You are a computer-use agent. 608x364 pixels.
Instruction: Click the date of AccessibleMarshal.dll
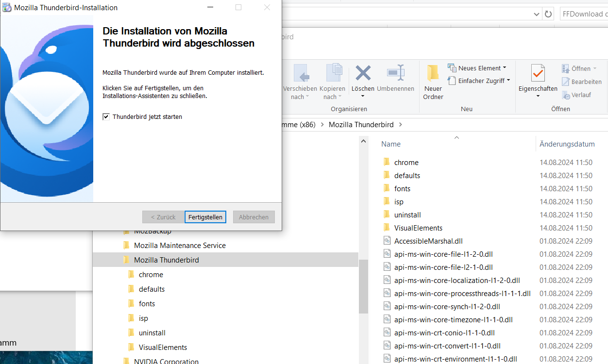566,241
